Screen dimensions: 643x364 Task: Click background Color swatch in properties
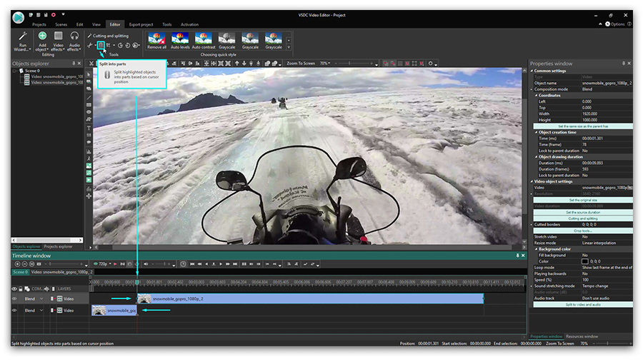point(584,261)
